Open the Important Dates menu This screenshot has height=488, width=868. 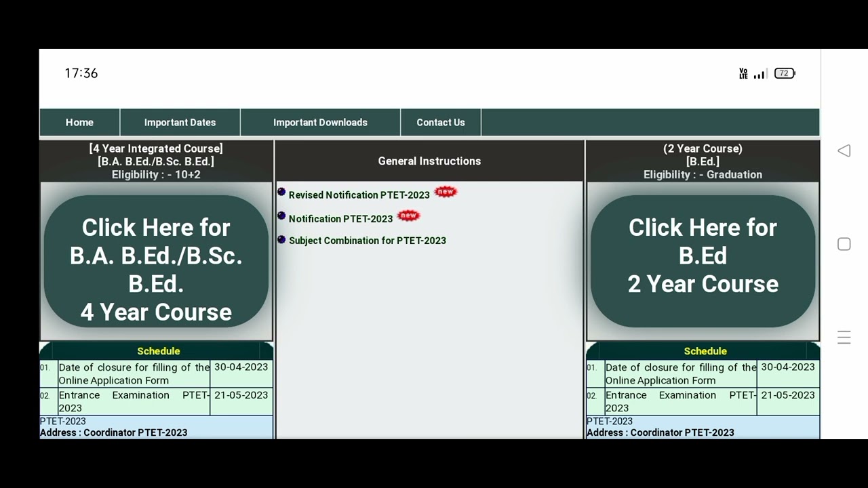pos(180,123)
